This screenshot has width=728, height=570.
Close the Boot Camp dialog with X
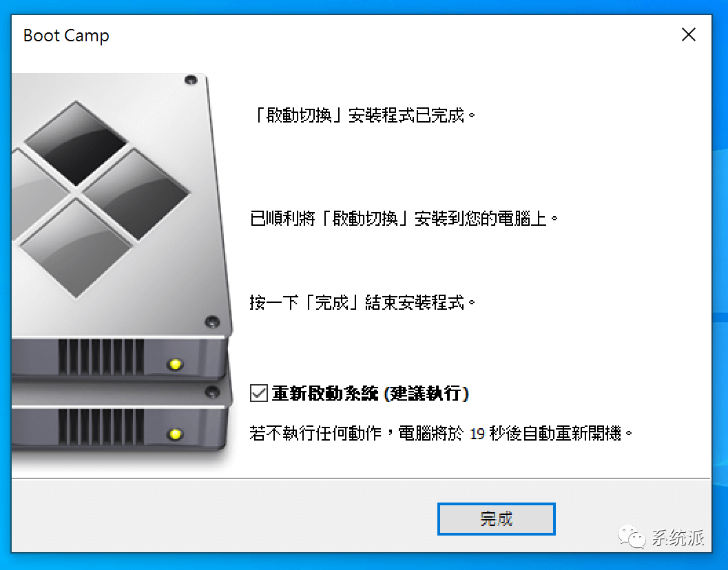pos(689,34)
